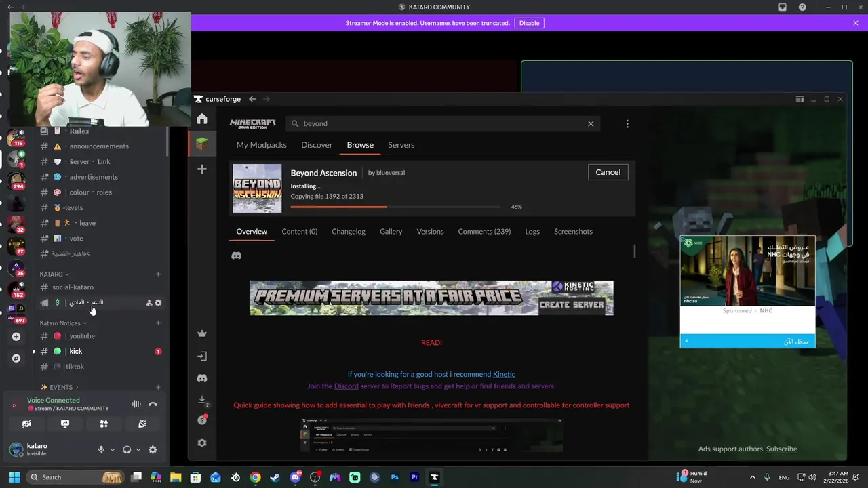Image resolution: width=868 pixels, height=488 pixels.
Task: Switch to My Modpacks tab
Action: click(262, 145)
